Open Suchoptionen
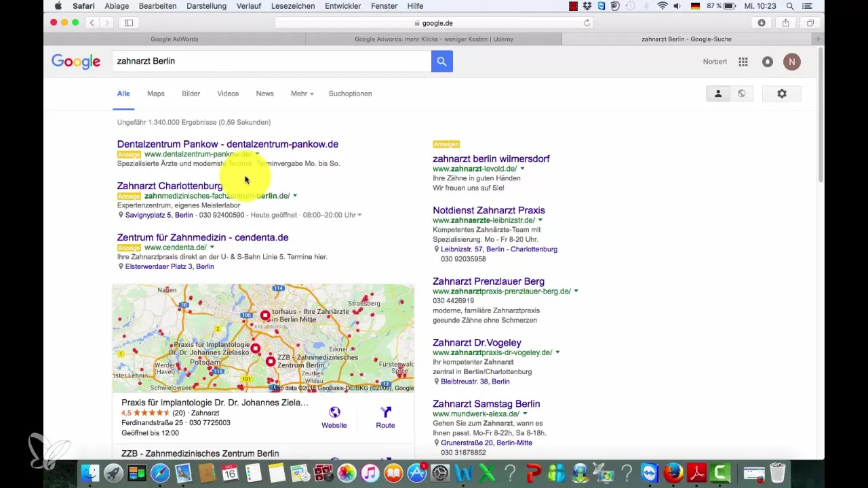Viewport: 868px width, 488px height. pos(350,94)
